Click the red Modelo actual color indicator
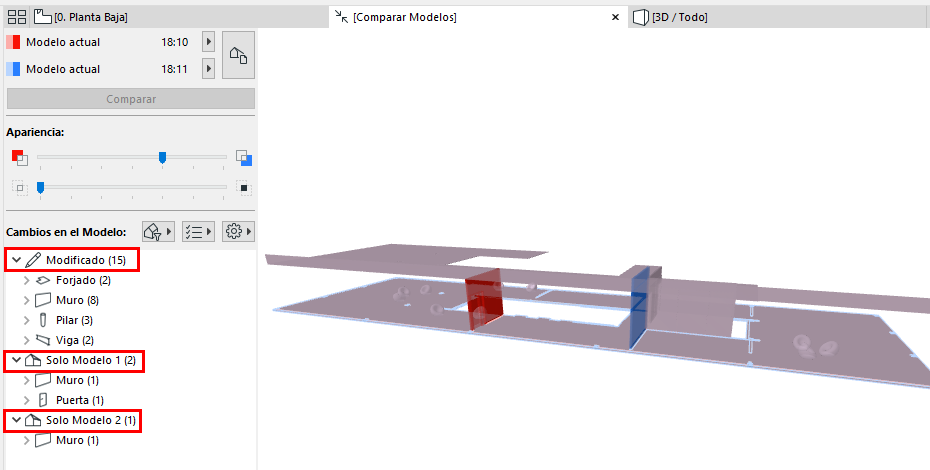Image resolution: width=930 pixels, height=470 pixels. [13, 42]
